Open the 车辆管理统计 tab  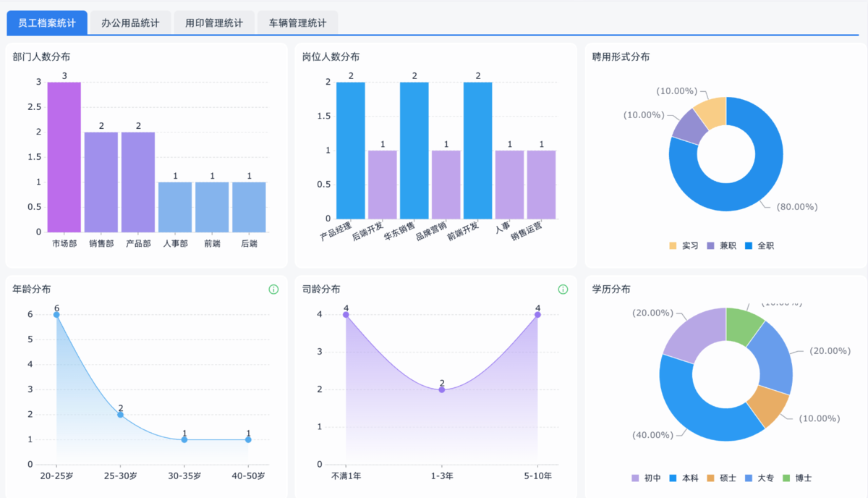point(297,22)
